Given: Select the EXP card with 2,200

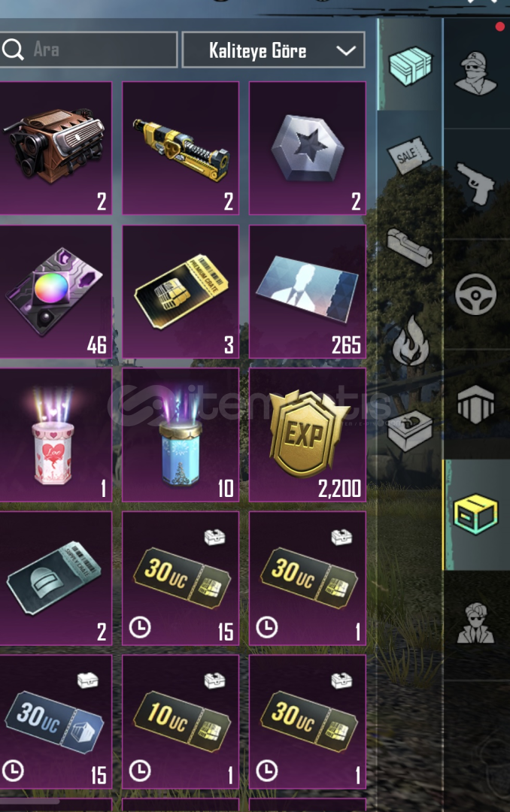Looking at the screenshot, I should point(308,435).
